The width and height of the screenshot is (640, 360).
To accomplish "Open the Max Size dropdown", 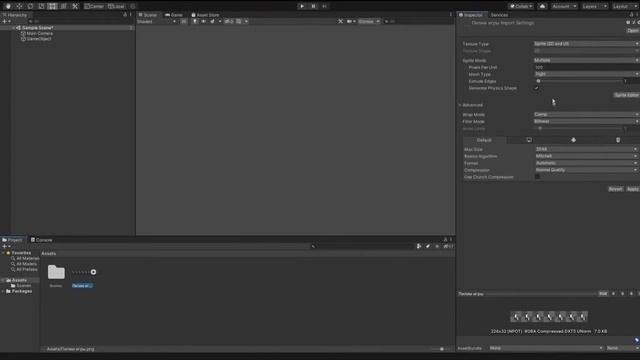I will [586, 149].
